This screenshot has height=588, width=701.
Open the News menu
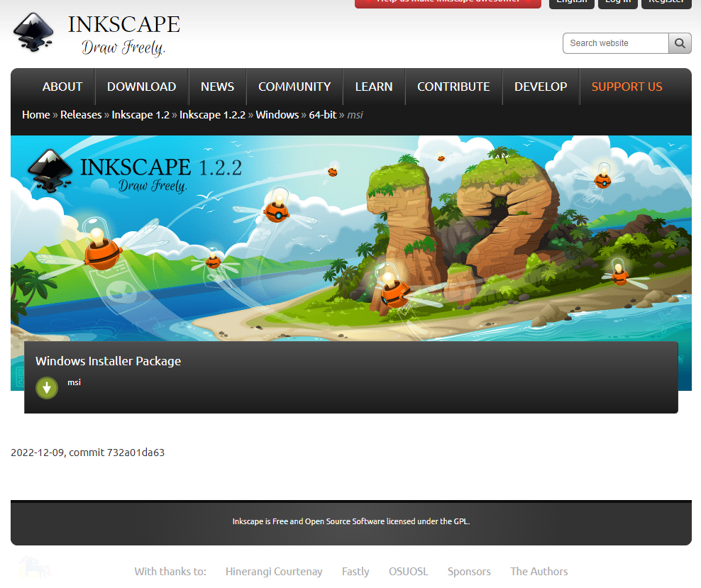[x=217, y=87]
